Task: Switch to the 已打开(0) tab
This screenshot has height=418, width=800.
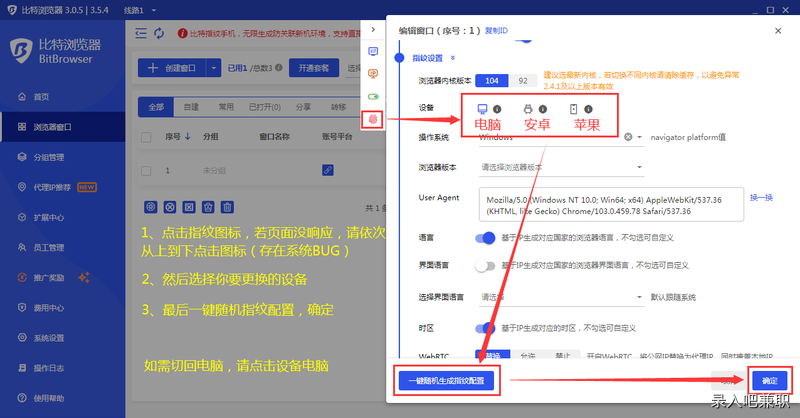Action: click(265, 107)
